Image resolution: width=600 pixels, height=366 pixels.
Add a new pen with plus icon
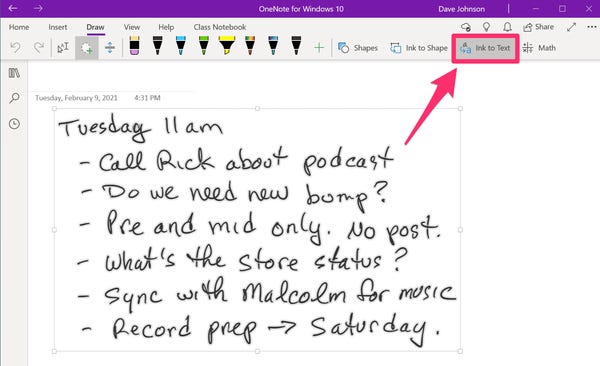tap(319, 48)
